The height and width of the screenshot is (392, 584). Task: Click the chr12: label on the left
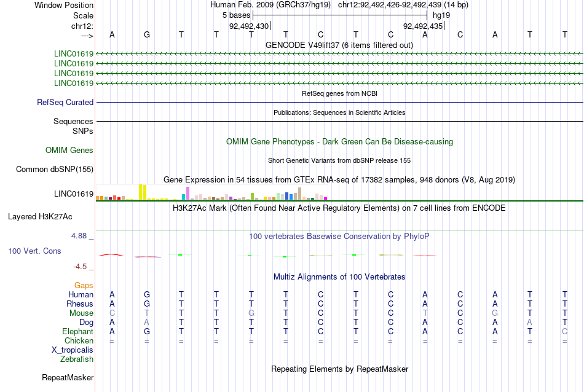[82, 26]
